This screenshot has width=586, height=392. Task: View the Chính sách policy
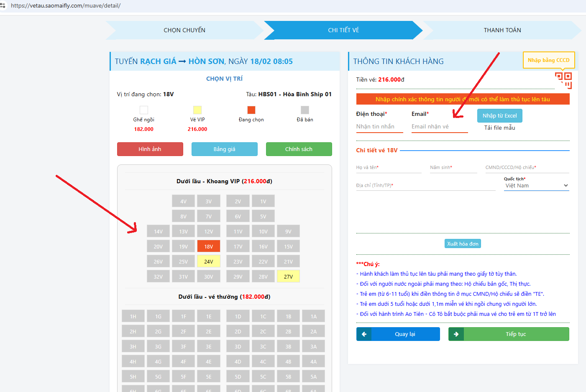tap(299, 149)
